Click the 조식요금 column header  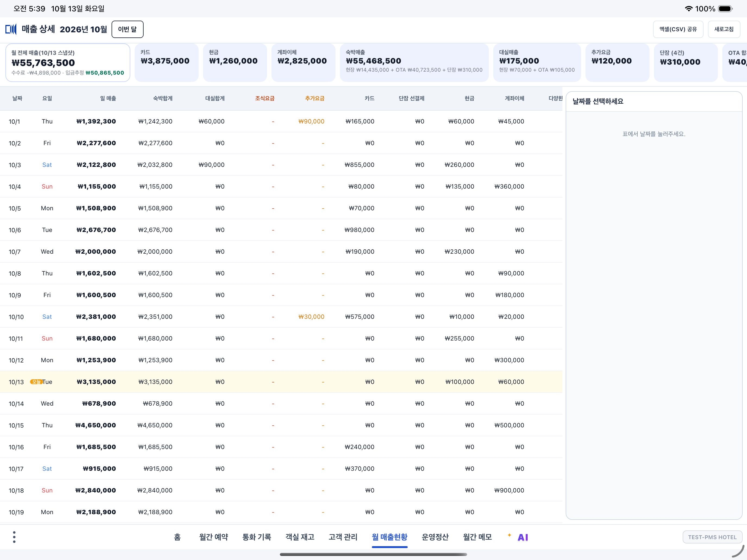coord(265,98)
